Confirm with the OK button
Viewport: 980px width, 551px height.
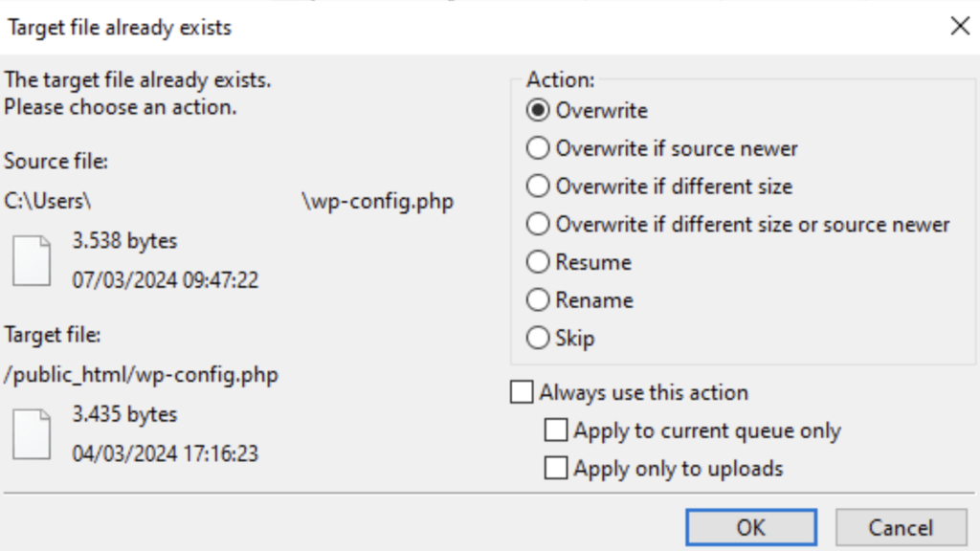750,527
